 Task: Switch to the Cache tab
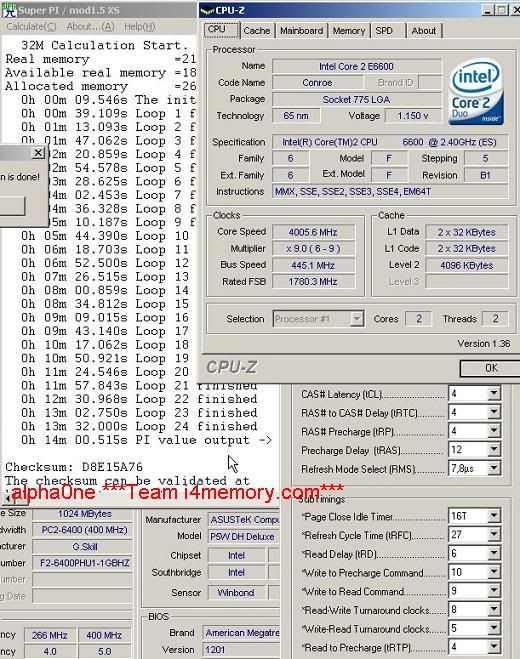click(x=256, y=31)
